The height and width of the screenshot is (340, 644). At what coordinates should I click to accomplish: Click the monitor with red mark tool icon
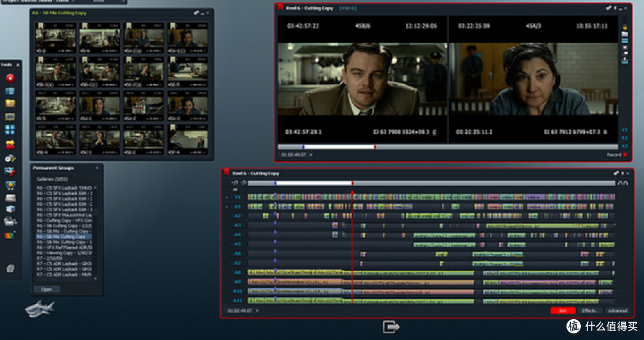click(x=10, y=171)
